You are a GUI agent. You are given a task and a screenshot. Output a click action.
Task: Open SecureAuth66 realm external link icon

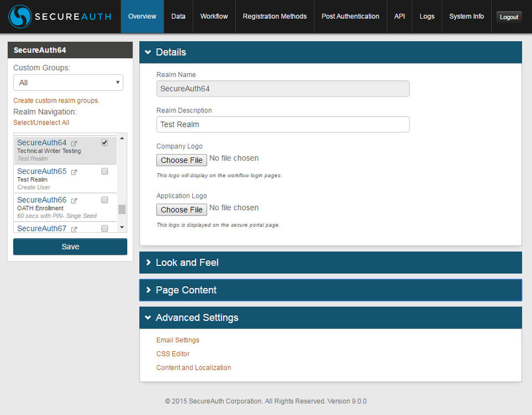(74, 201)
